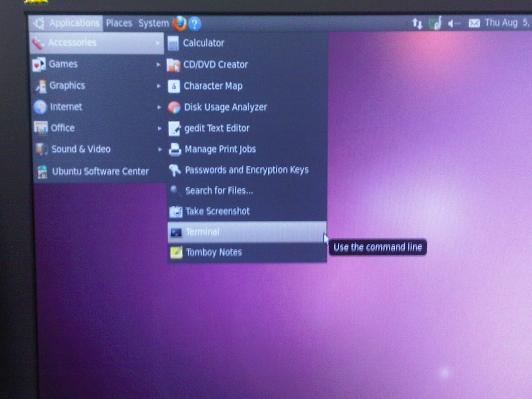Expand the Accessories submenu arrow
532x399 pixels.
(158, 43)
